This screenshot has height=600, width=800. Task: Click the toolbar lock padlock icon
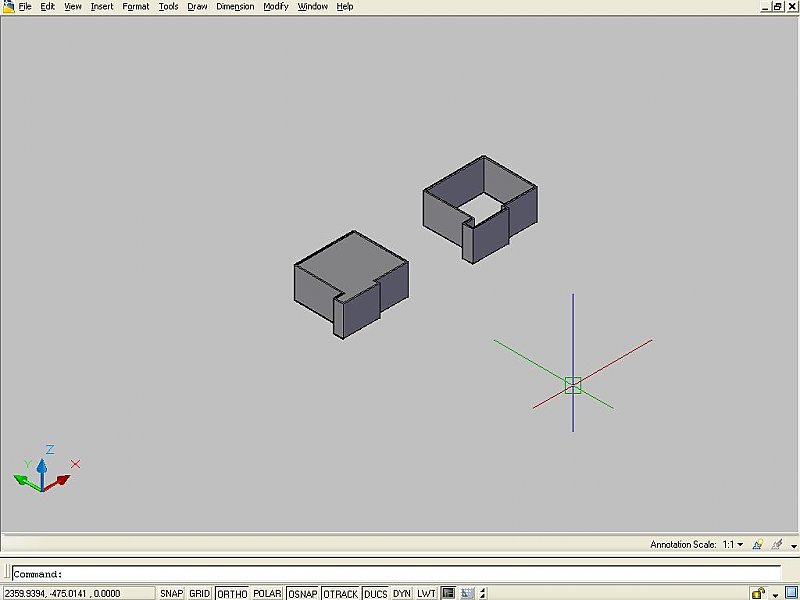point(758,593)
